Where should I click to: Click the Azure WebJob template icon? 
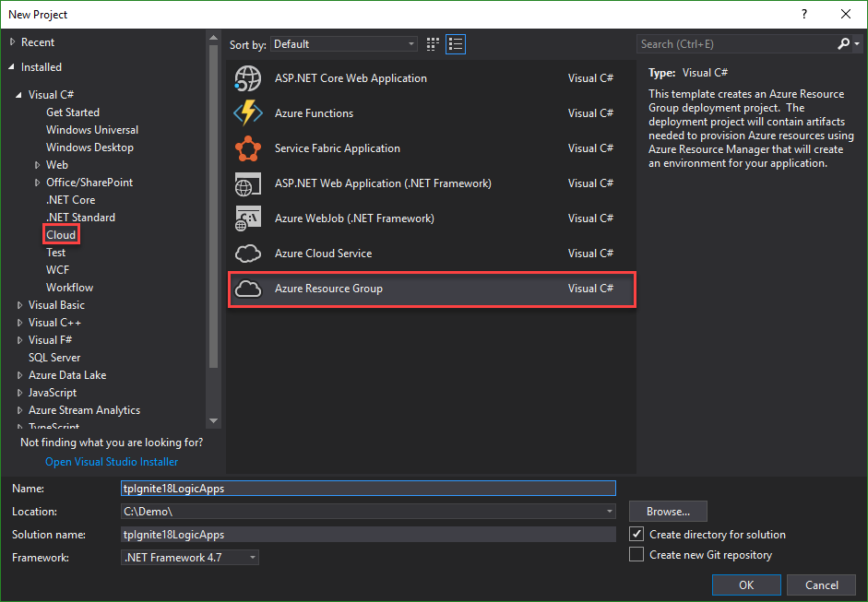[248, 218]
